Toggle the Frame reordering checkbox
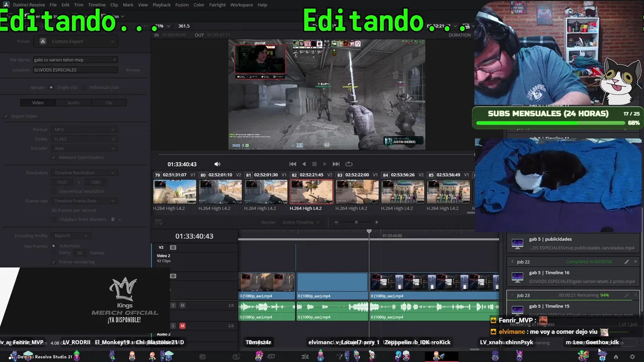Image resolution: width=644 pixels, height=362 pixels. [54, 262]
